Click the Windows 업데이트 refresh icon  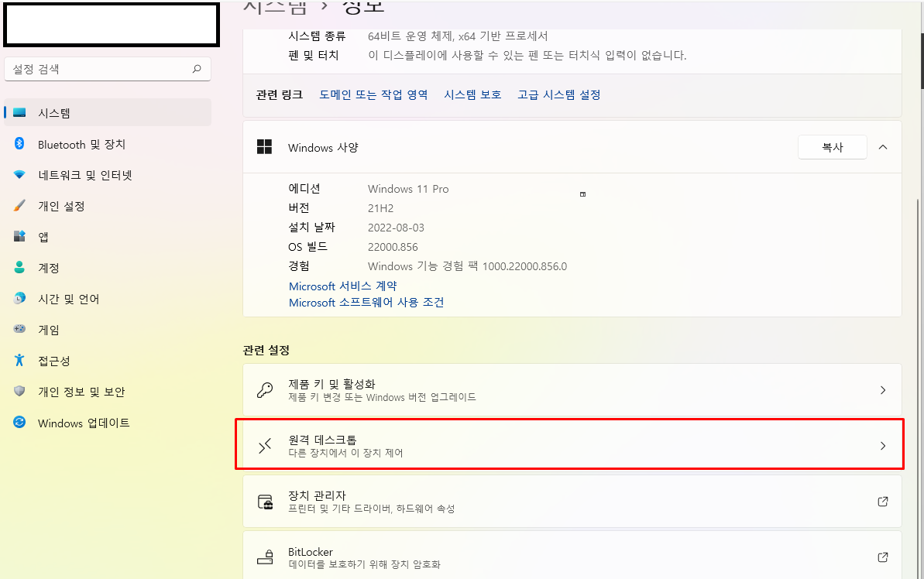pos(19,423)
